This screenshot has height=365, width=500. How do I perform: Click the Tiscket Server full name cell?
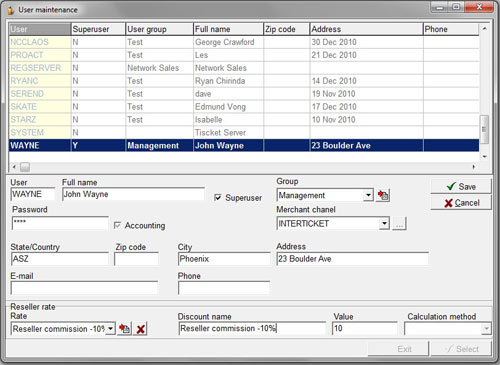click(229, 133)
